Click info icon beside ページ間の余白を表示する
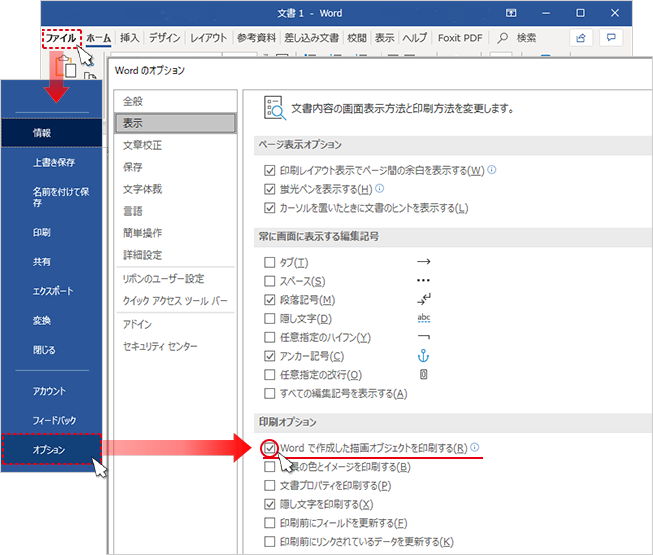653x555 pixels. tap(492, 170)
